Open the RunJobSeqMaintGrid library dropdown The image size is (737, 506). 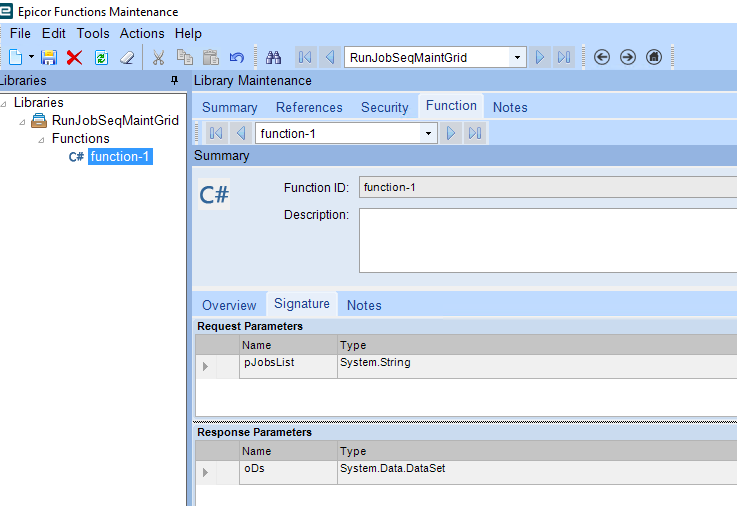pyautogui.click(x=518, y=58)
